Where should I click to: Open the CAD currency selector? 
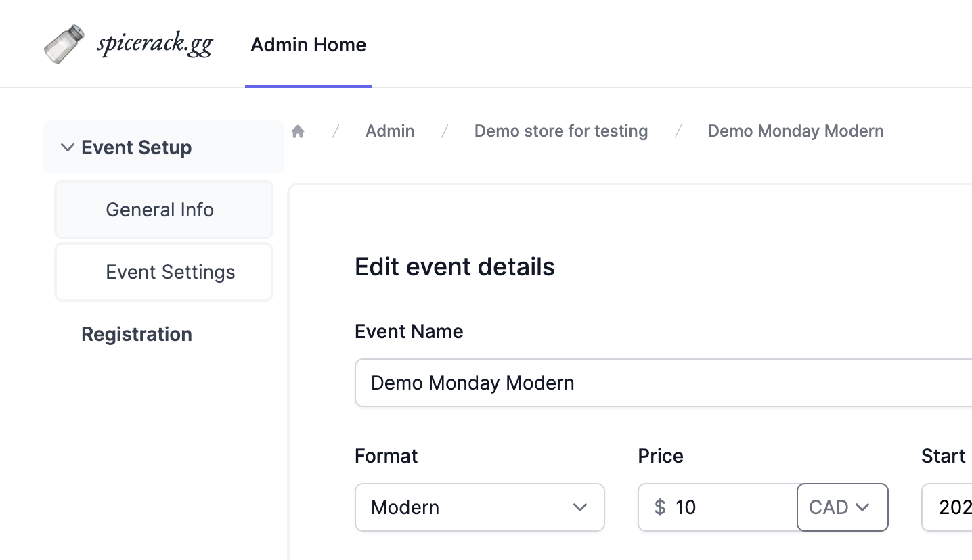coord(842,507)
